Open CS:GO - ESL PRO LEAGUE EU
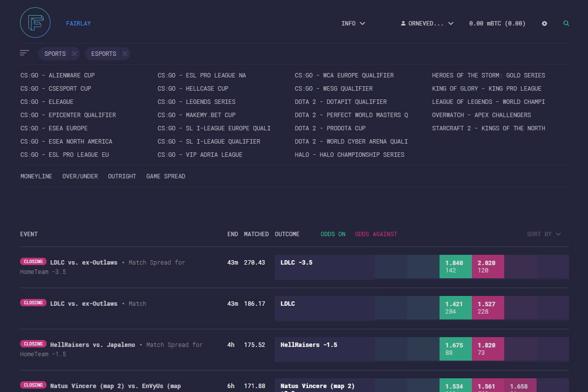This screenshot has height=392, width=588. click(65, 155)
